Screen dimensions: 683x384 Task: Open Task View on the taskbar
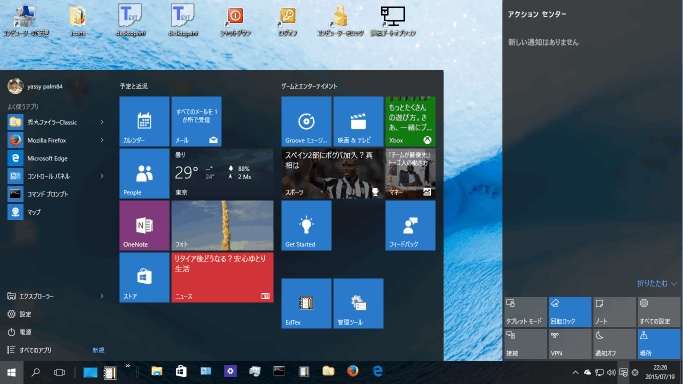click(x=59, y=372)
